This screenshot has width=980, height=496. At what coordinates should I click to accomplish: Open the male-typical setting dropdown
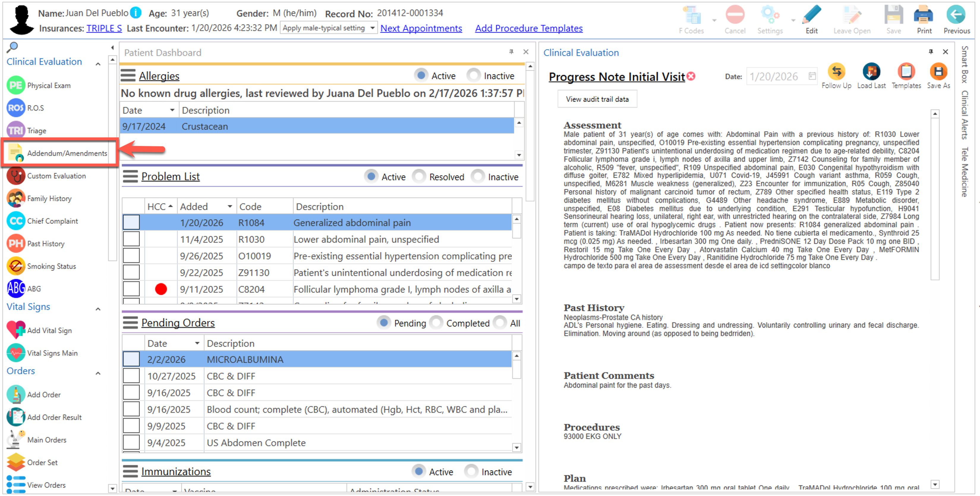pyautogui.click(x=372, y=28)
